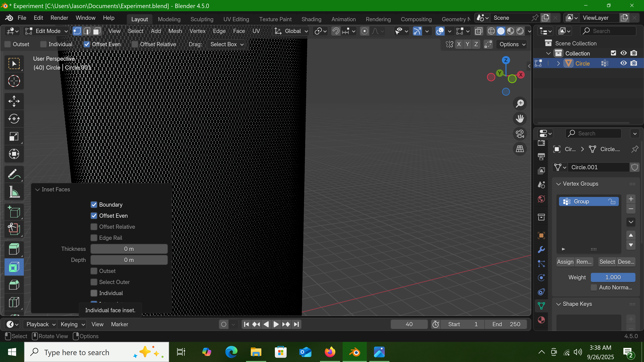Select the Rotate tool

click(14, 119)
